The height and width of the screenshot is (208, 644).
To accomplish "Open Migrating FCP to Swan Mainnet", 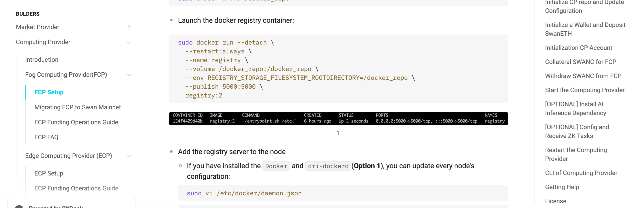I will 78,107.
